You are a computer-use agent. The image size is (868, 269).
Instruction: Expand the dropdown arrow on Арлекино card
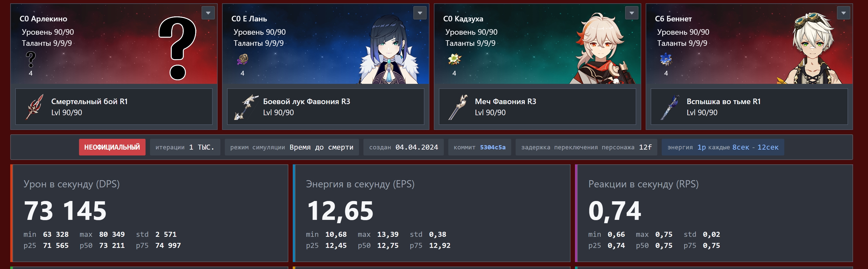[x=208, y=13]
